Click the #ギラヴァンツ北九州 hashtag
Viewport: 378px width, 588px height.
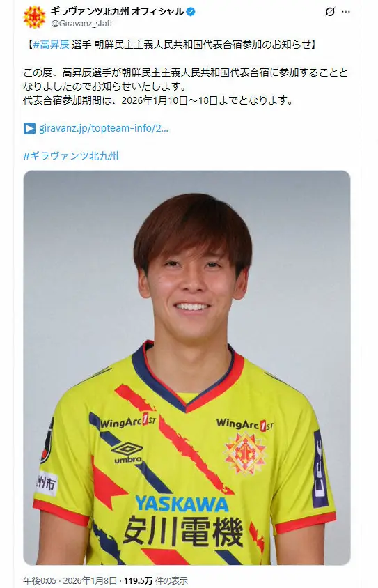pyautogui.click(x=71, y=156)
